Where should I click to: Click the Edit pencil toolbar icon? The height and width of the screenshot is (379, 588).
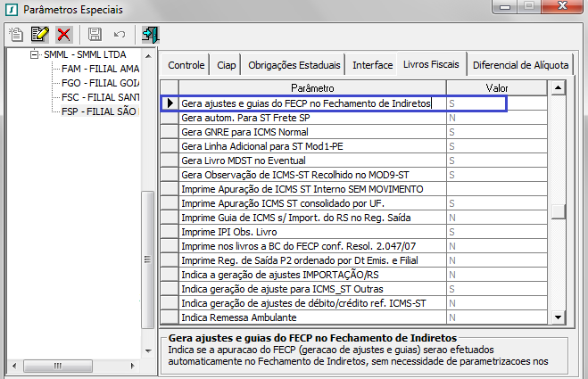click(x=39, y=35)
